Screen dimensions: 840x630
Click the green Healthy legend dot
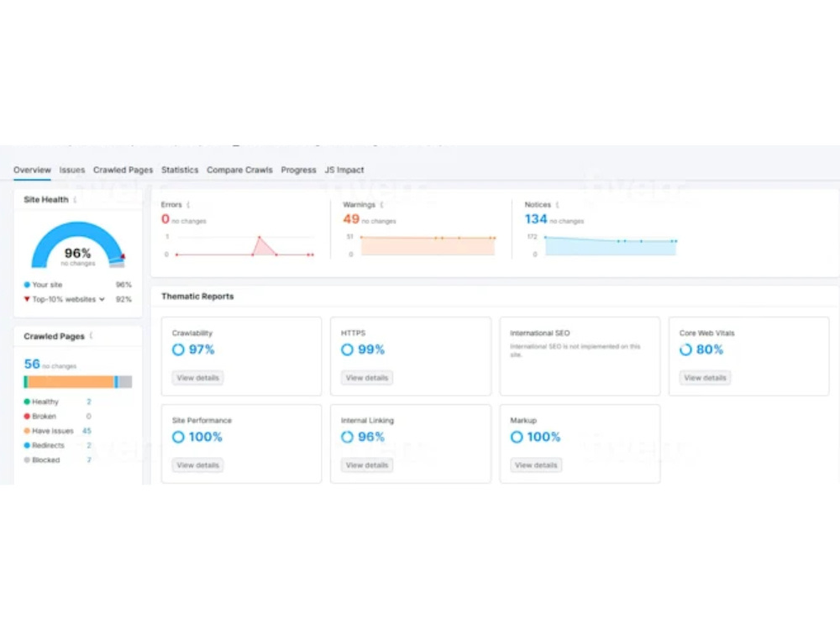click(x=27, y=402)
